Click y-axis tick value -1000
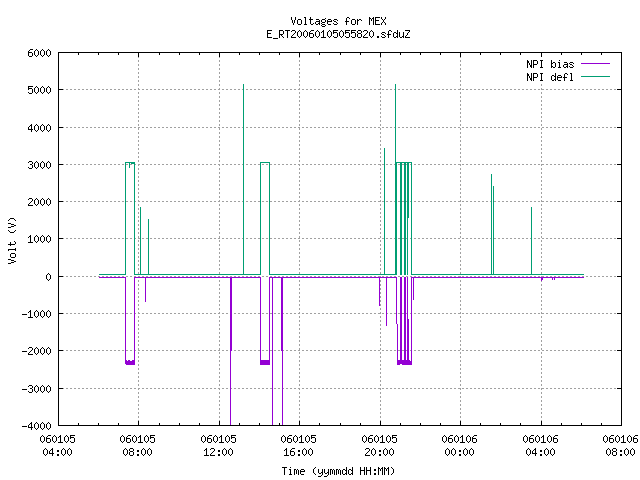The height and width of the screenshot is (480, 640). coord(36,314)
